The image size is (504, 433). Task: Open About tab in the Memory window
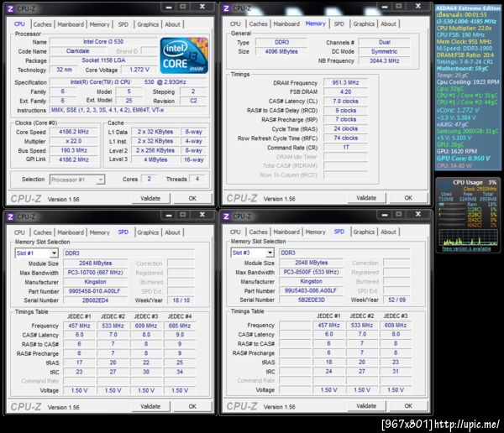[388, 23]
